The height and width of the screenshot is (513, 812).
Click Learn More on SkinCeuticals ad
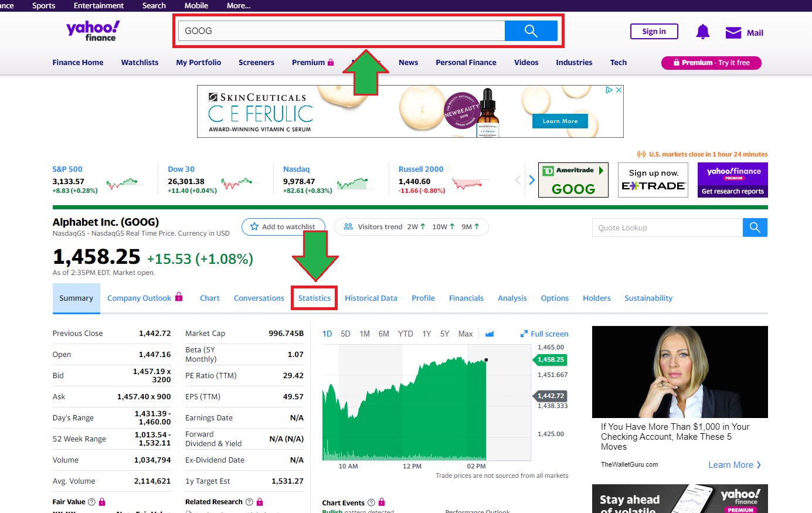point(560,121)
